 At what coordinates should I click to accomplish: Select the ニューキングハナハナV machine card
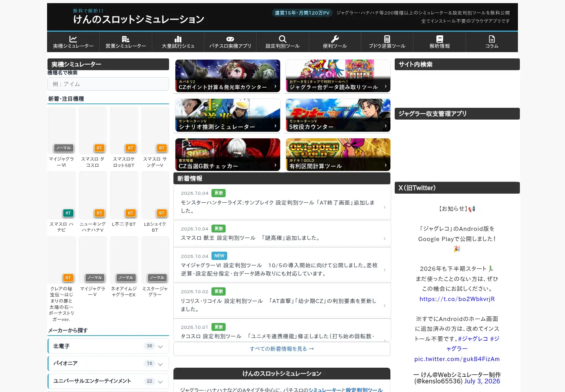point(93,202)
